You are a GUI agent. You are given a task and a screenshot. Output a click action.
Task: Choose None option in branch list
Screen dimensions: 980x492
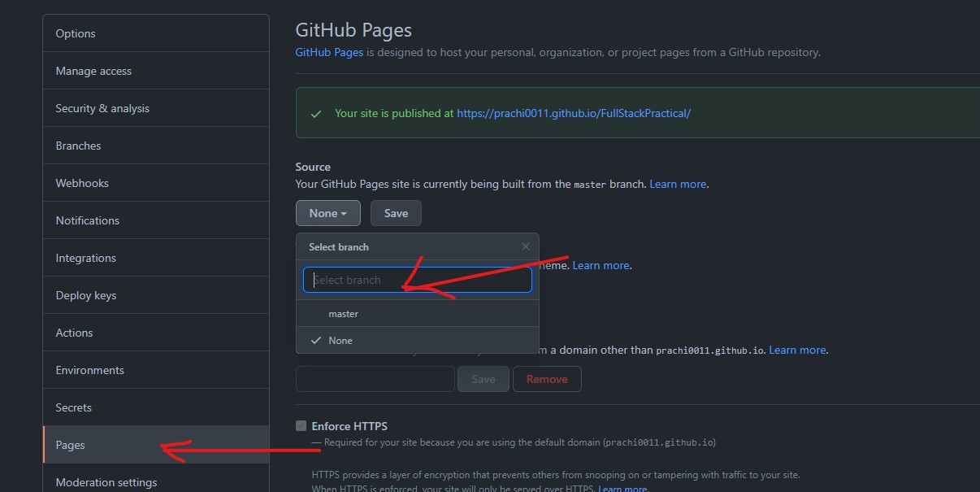[418, 341]
